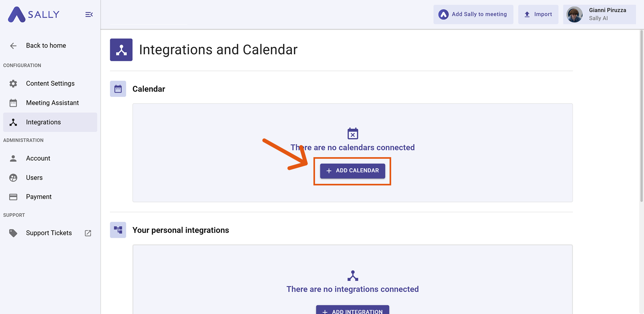This screenshot has width=644, height=314.
Task: Click Add Sally to meeting
Action: [x=473, y=14]
